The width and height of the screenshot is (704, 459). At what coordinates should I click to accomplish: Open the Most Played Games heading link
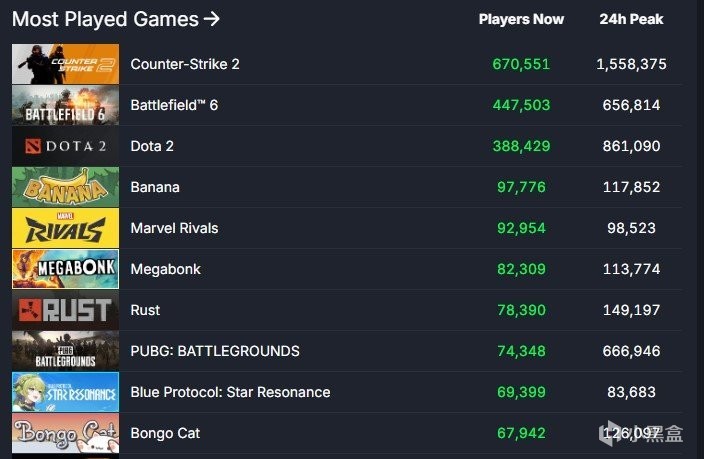[x=116, y=19]
